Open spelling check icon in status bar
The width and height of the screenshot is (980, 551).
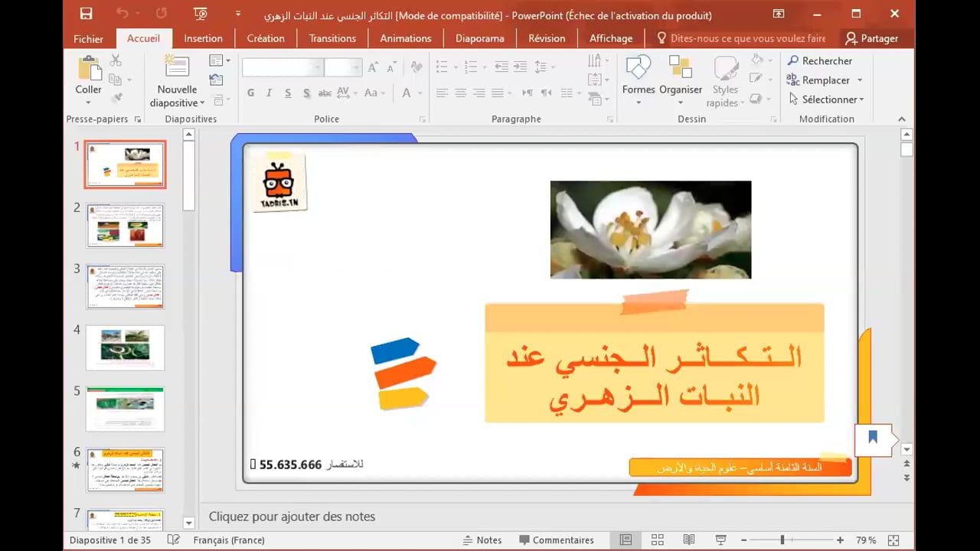(174, 540)
